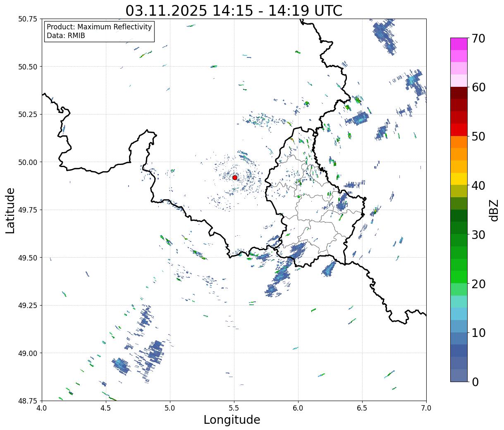
Task: Click the 'Product: Maximum Reflectivity' text
Action: click(x=99, y=27)
